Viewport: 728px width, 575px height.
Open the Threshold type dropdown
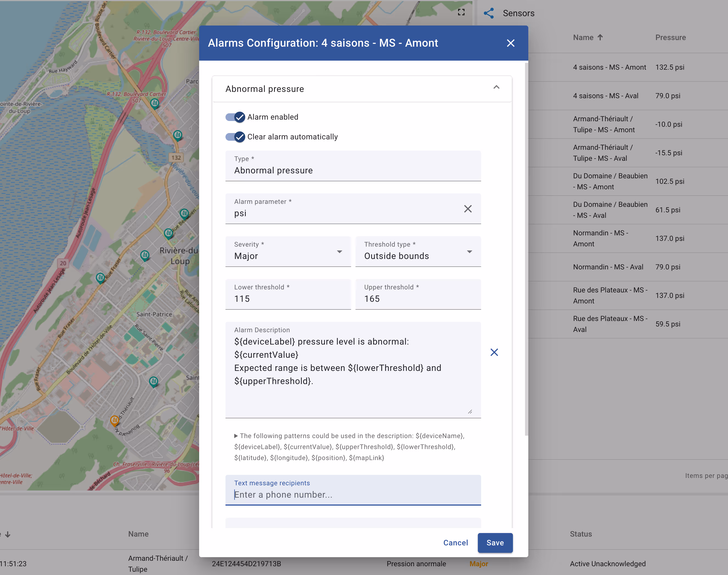click(x=418, y=252)
